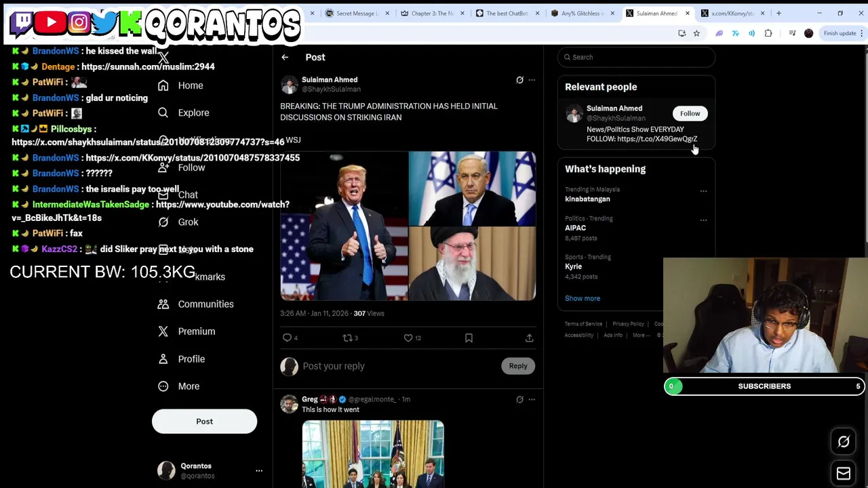Open the Trump photo in the post
Viewport: 868px width, 488px height.
point(344,226)
